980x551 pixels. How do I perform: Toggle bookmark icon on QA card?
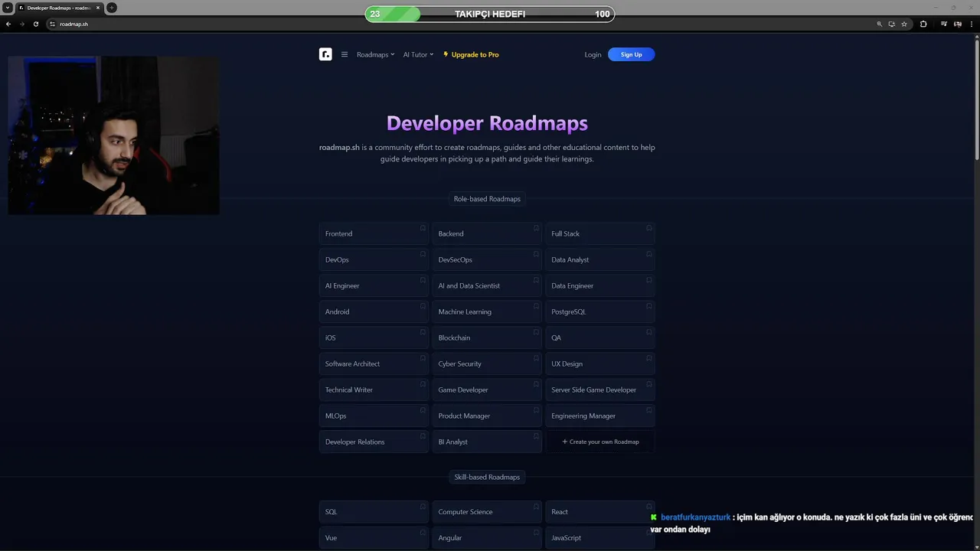pyautogui.click(x=649, y=332)
